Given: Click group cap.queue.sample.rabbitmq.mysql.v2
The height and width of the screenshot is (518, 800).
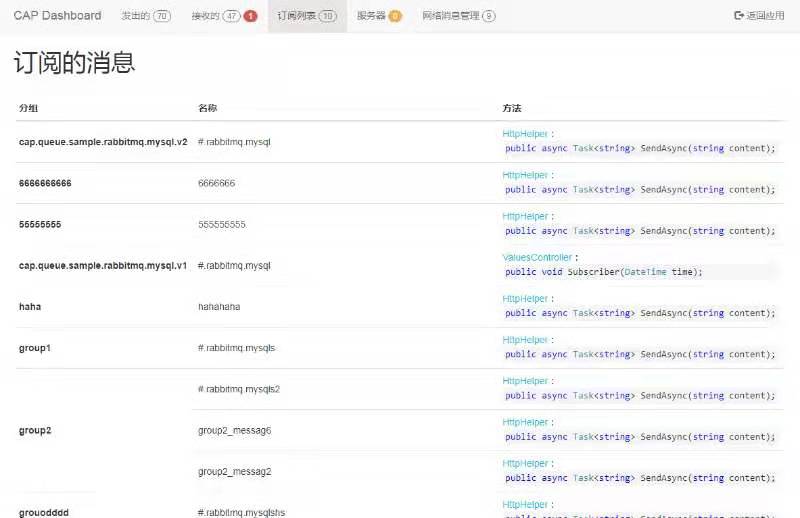Looking at the screenshot, I should click(x=103, y=142).
